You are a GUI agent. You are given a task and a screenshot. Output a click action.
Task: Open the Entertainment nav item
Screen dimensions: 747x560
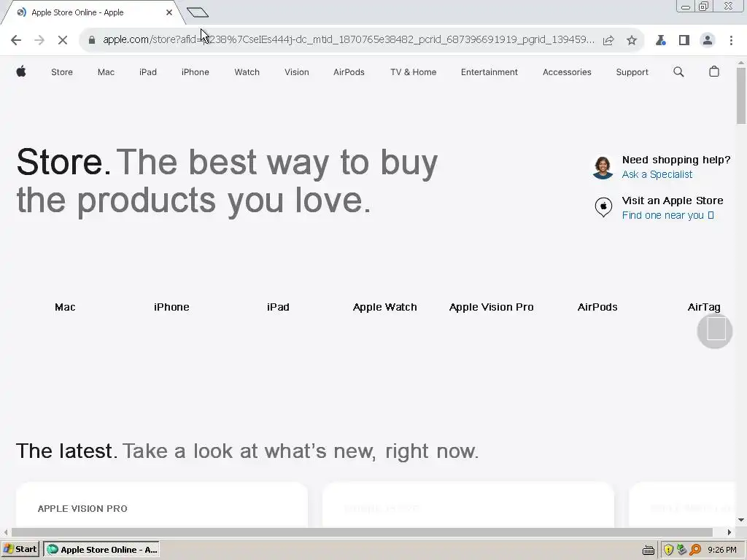coord(489,72)
